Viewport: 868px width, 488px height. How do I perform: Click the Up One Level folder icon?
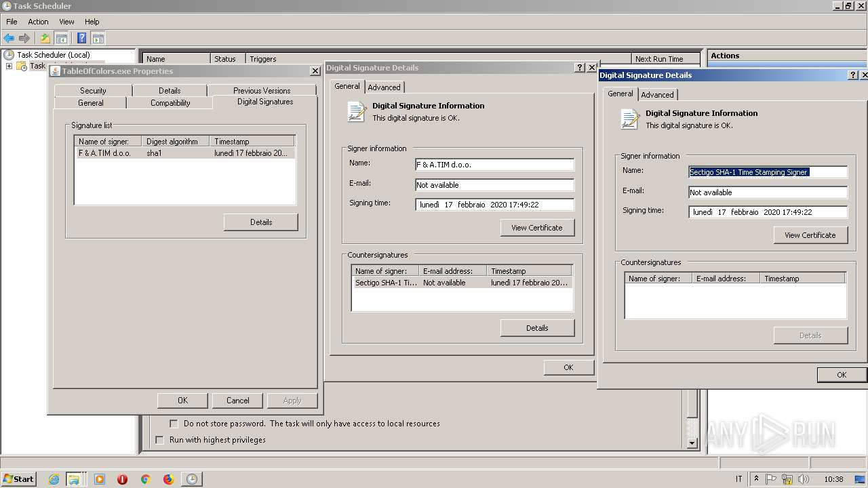45,39
